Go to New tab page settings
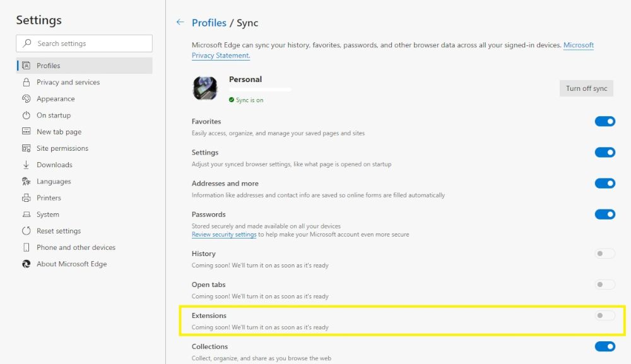This screenshot has width=631, height=364. [59, 132]
